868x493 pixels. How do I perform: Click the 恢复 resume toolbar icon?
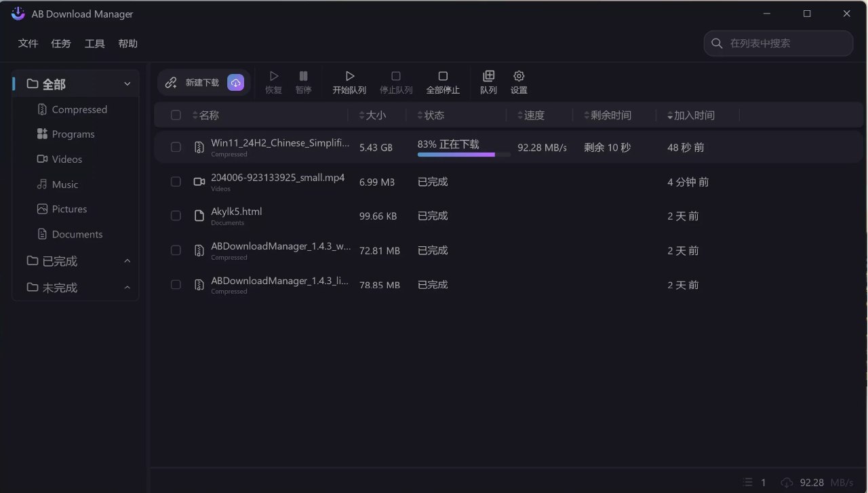click(x=274, y=76)
